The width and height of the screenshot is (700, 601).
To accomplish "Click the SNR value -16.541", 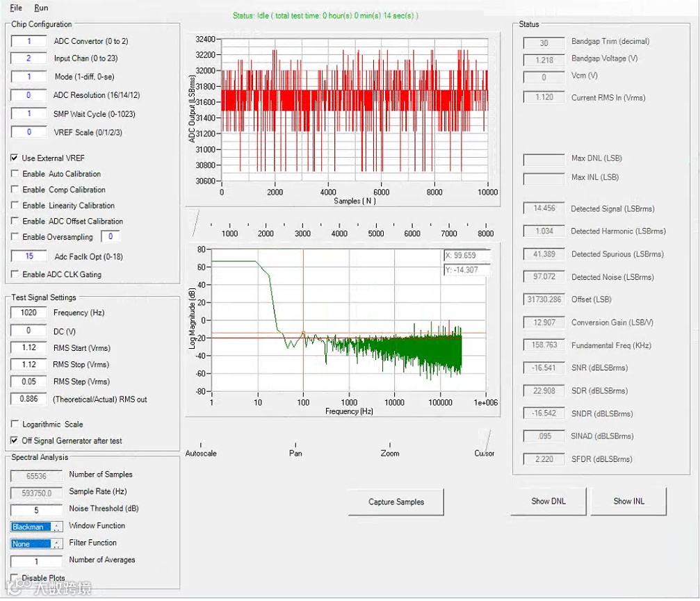I will [544, 368].
